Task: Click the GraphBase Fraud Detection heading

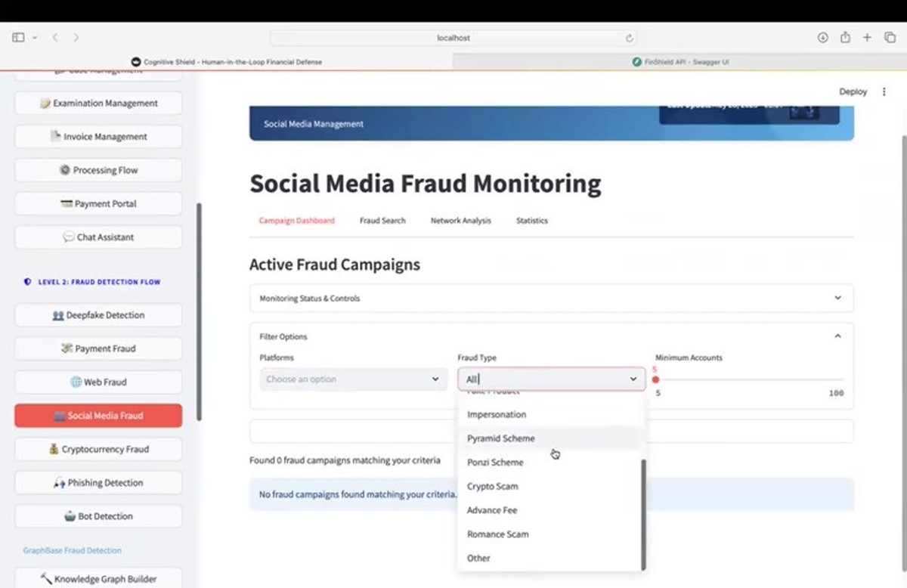Action: [73, 550]
